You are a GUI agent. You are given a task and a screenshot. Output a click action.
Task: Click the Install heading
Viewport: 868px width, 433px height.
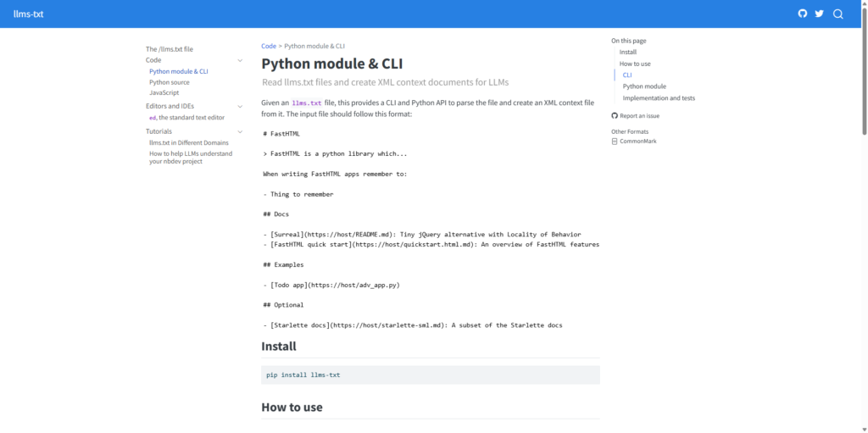tap(278, 347)
